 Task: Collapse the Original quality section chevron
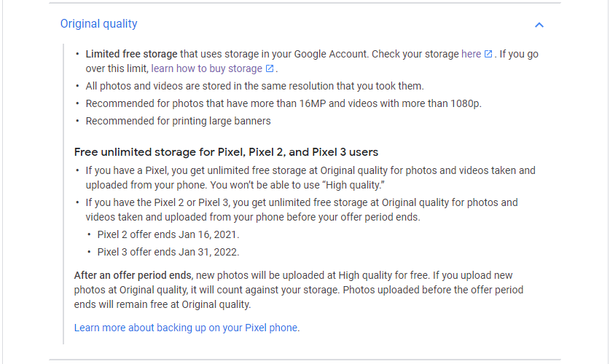pyautogui.click(x=539, y=25)
